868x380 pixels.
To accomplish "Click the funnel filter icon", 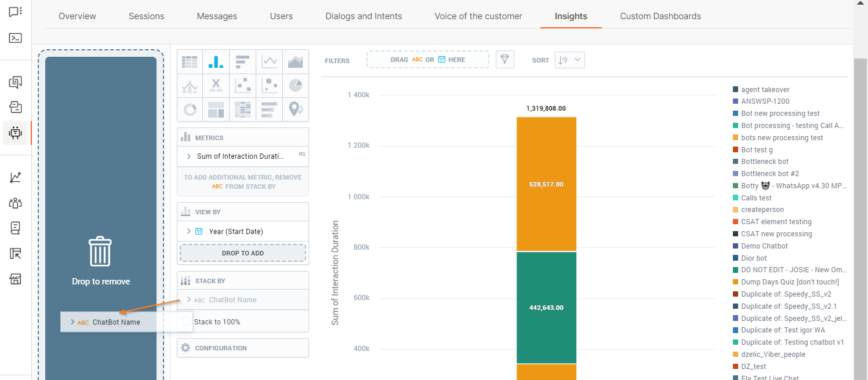I will pos(505,59).
